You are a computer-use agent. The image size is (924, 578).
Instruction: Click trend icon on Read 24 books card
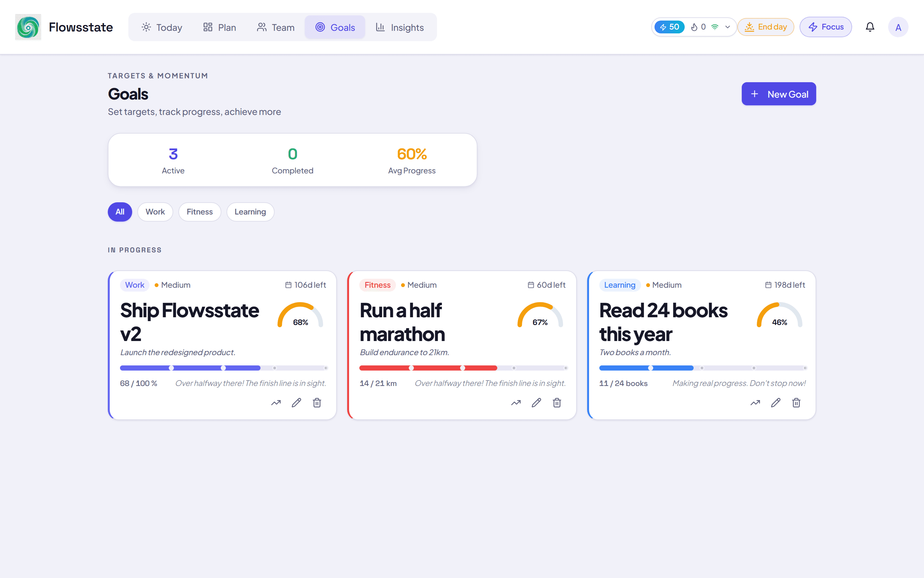(x=755, y=403)
